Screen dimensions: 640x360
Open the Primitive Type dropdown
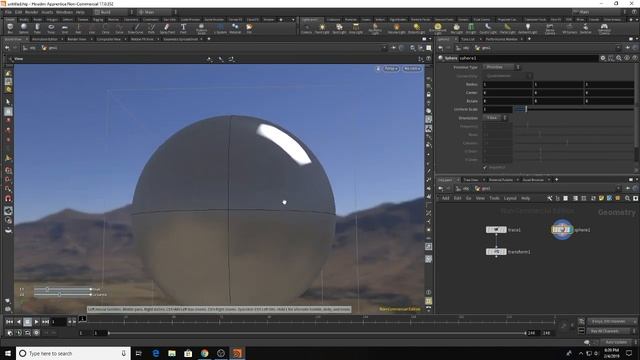click(502, 67)
